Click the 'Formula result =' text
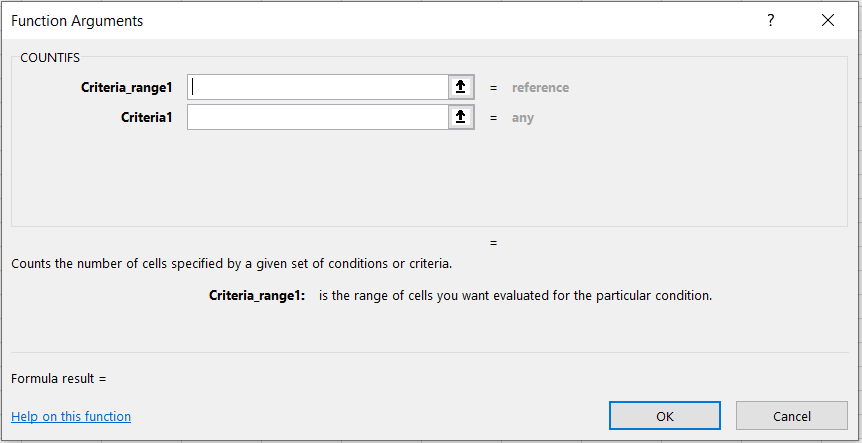The image size is (862, 443). (58, 378)
